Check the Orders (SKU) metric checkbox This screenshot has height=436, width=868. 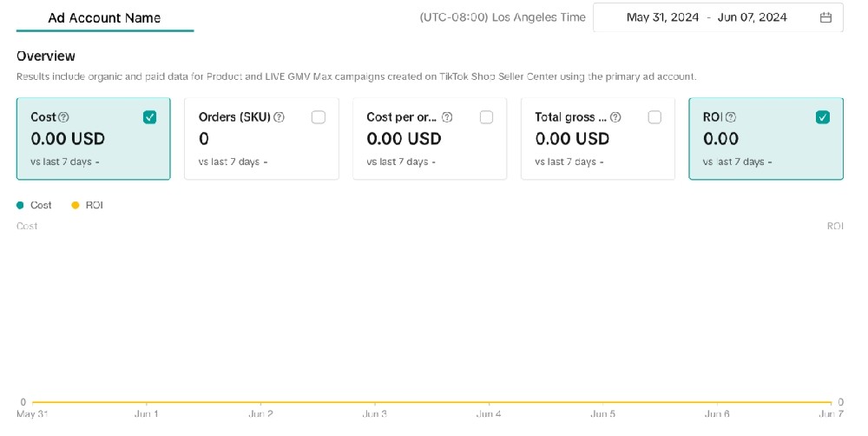click(319, 117)
